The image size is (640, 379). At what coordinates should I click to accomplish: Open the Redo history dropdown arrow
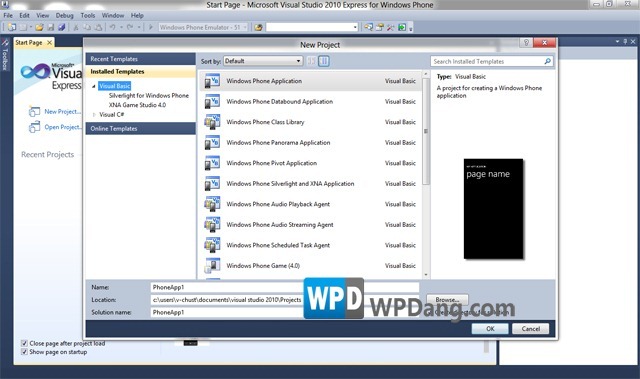coord(139,27)
